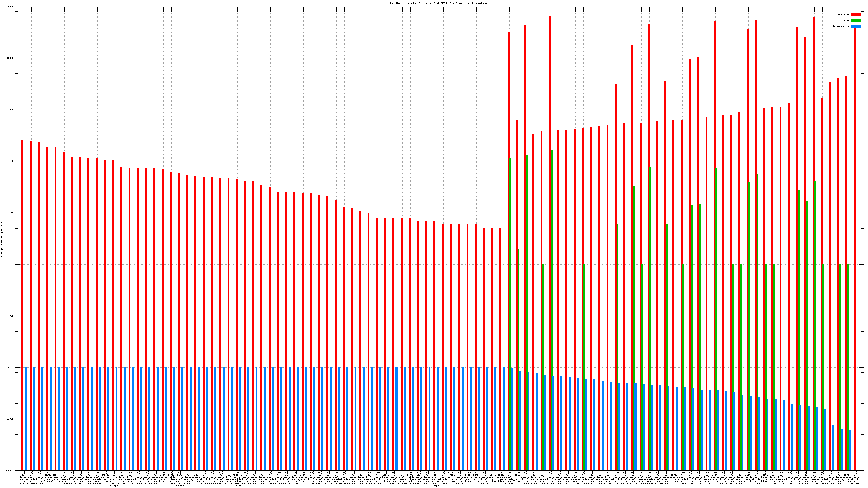Click the 0.01 y-axis tick label

(x=11, y=367)
